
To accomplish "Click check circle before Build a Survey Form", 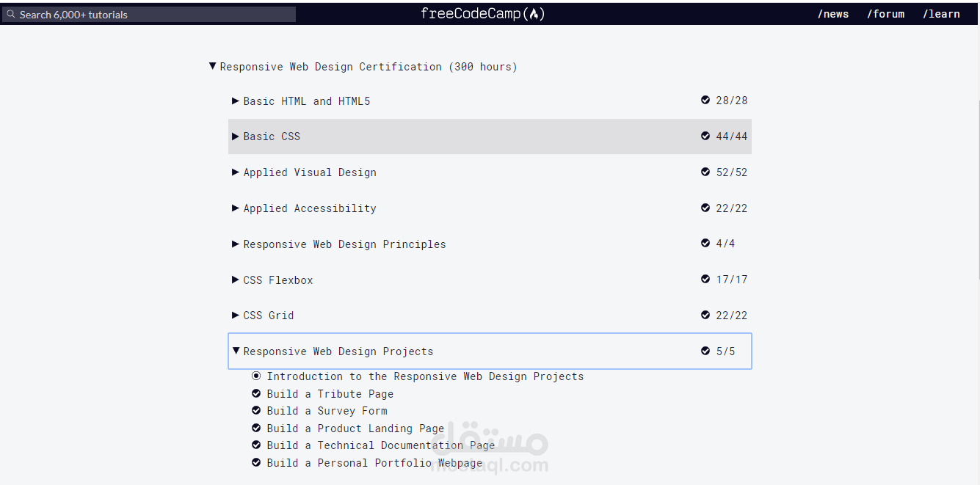I will pos(256,411).
